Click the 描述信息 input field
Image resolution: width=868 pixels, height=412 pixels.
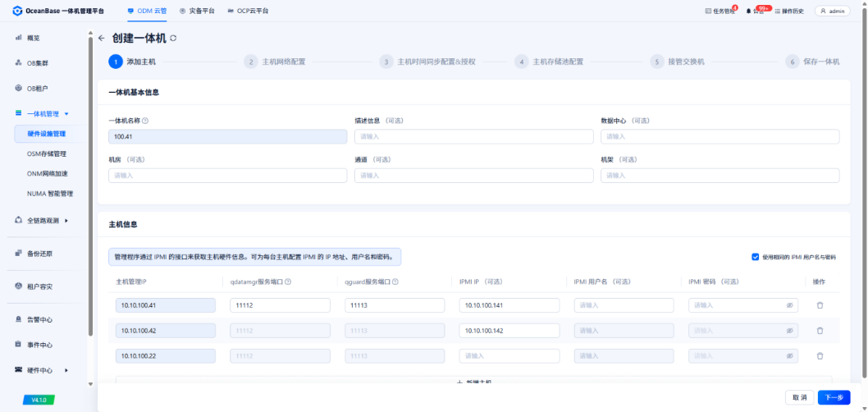click(x=474, y=136)
